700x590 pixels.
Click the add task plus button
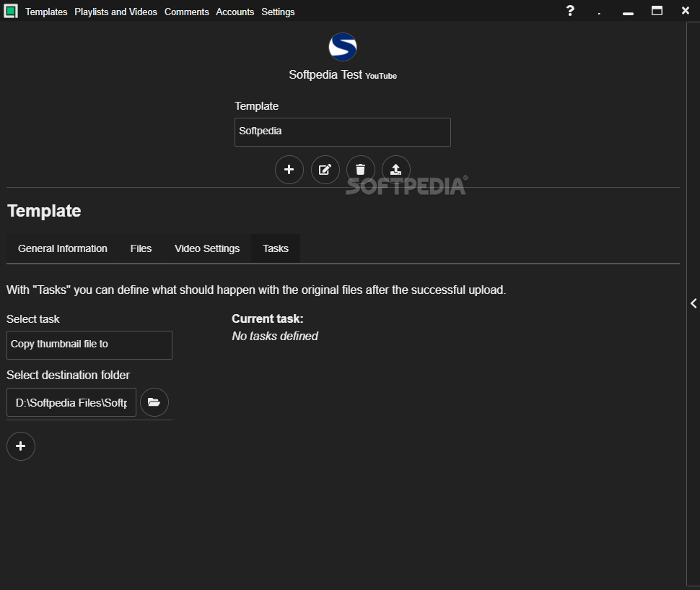click(x=20, y=446)
